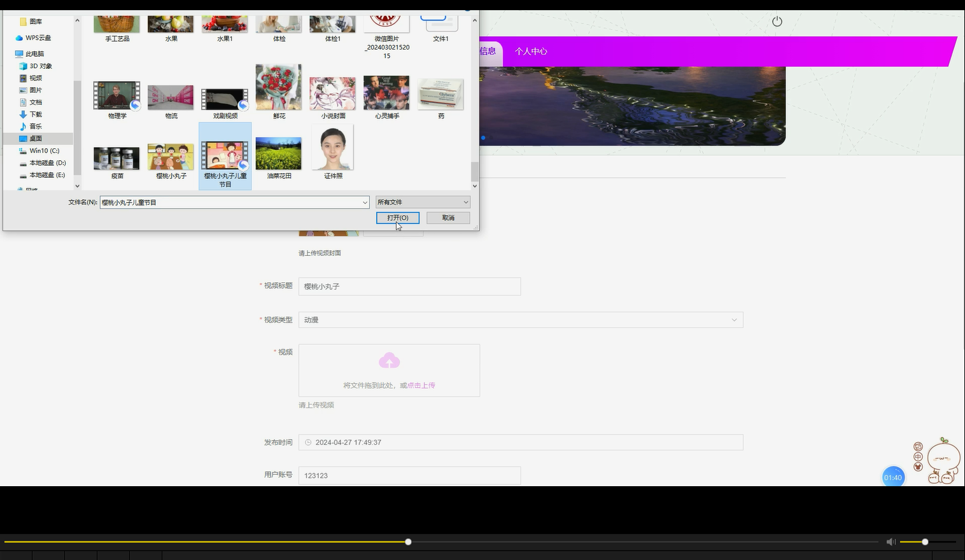This screenshot has width=965, height=560.
Task: Adjust the volume slider handle
Action: 925,542
